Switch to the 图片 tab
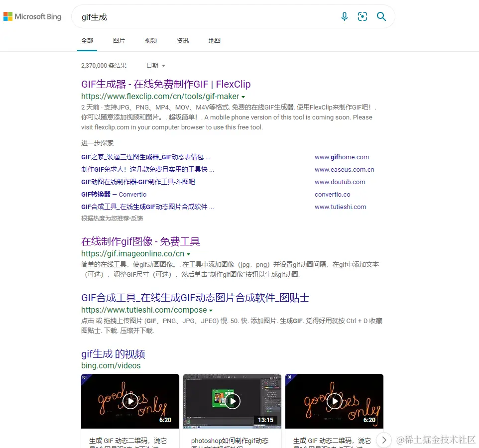This screenshot has height=448, width=479. 119,41
